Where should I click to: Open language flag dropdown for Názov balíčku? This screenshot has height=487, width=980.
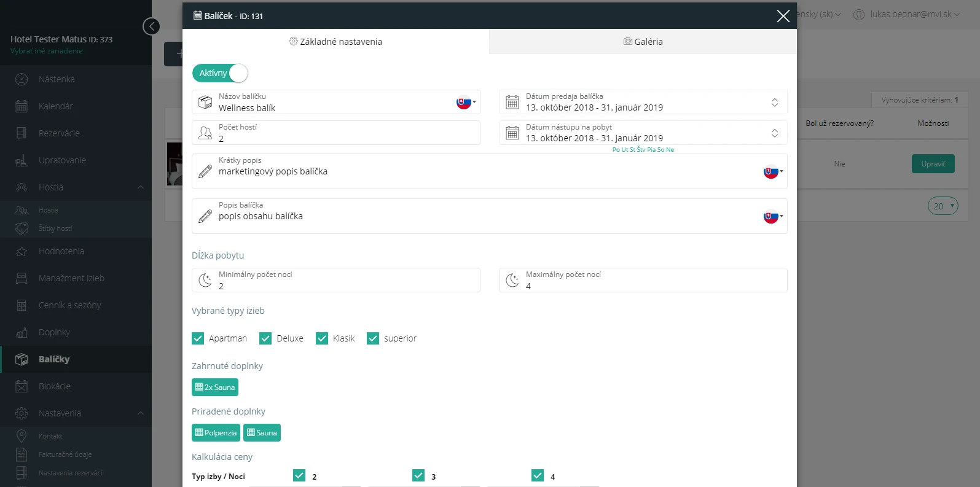pyautogui.click(x=466, y=103)
